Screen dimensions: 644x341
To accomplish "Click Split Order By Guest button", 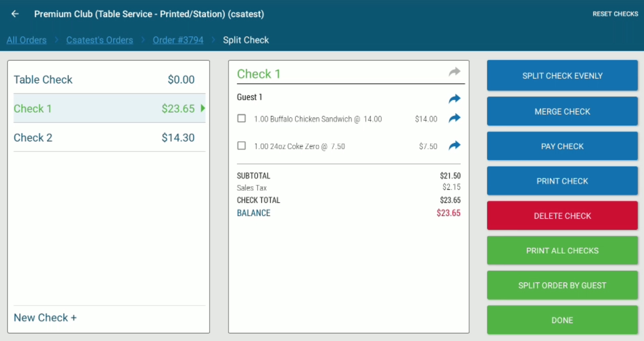I will (562, 285).
